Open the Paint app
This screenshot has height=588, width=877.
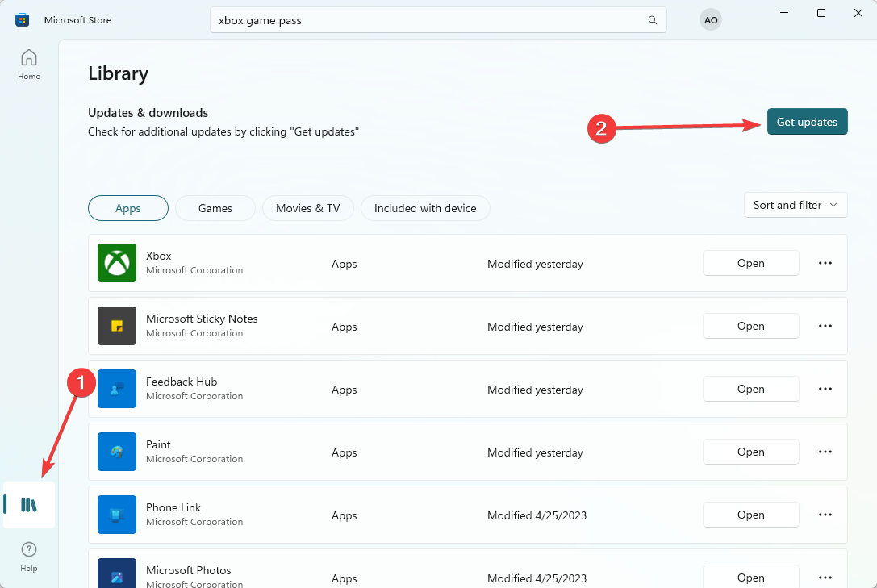click(750, 452)
